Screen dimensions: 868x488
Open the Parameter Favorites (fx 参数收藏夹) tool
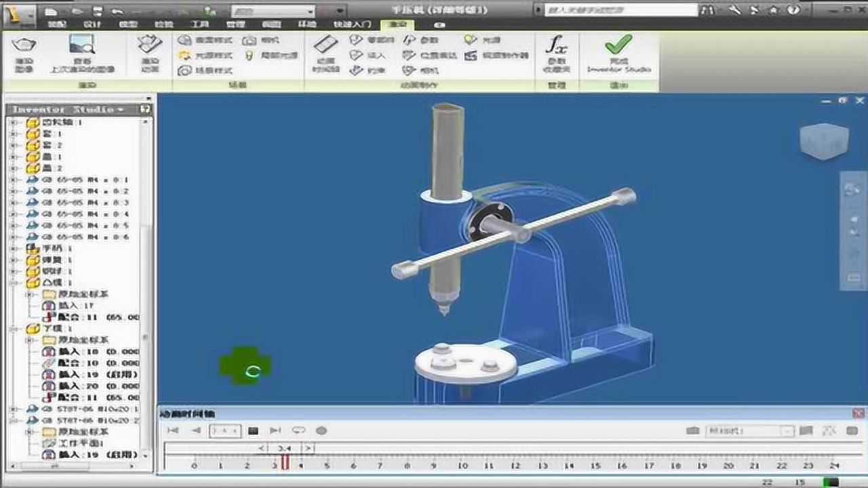[557, 54]
